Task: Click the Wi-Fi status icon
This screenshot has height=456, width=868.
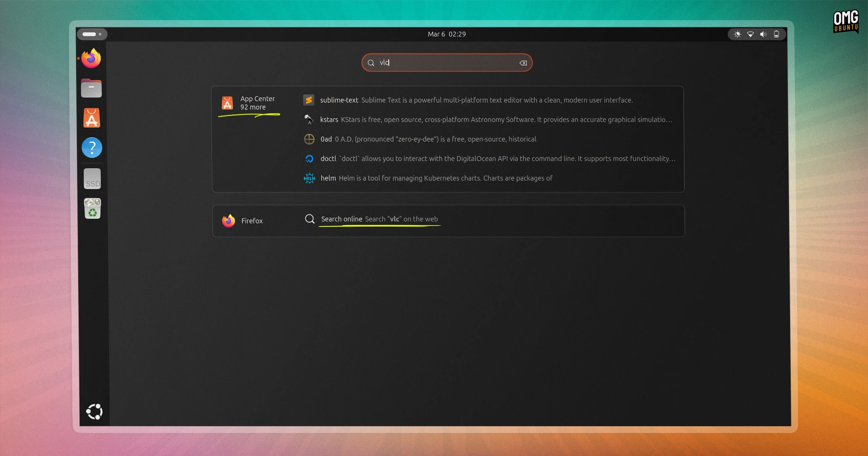Action: click(750, 34)
